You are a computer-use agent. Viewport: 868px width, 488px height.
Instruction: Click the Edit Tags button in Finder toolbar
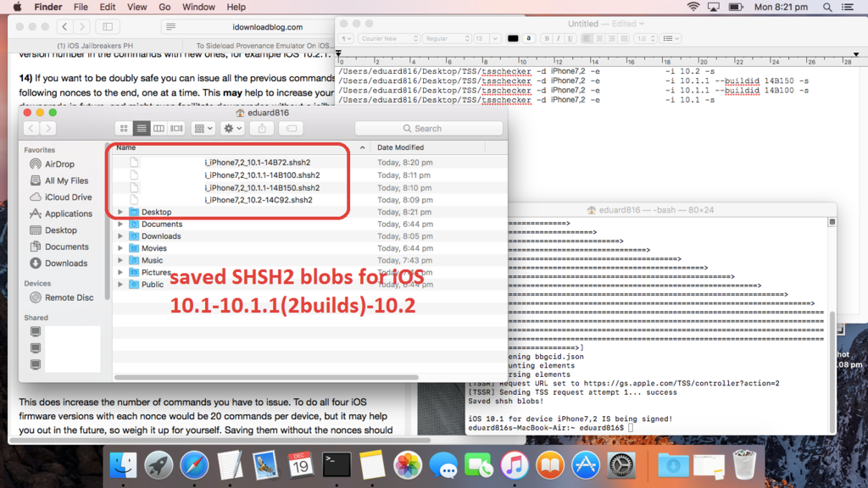coord(292,129)
